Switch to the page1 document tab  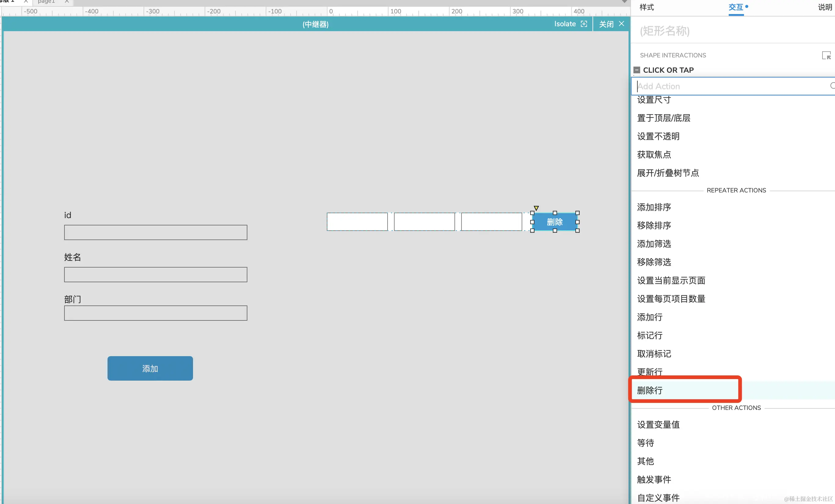point(46,2)
